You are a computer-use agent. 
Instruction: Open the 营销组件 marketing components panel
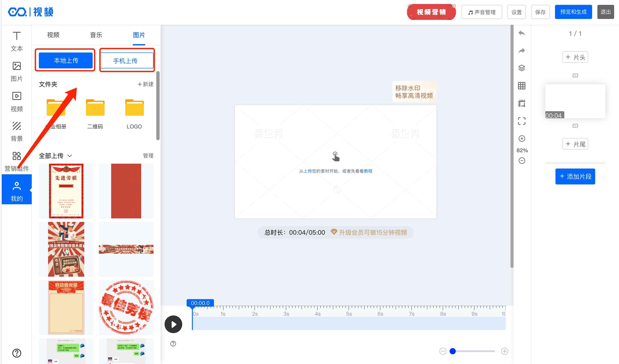[x=17, y=161]
